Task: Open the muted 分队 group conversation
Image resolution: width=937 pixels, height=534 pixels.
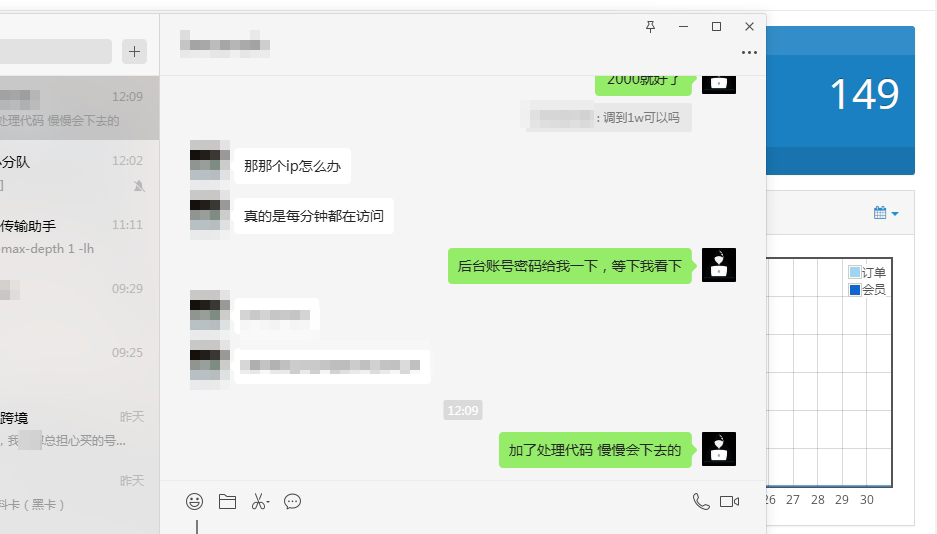Action: (79, 173)
